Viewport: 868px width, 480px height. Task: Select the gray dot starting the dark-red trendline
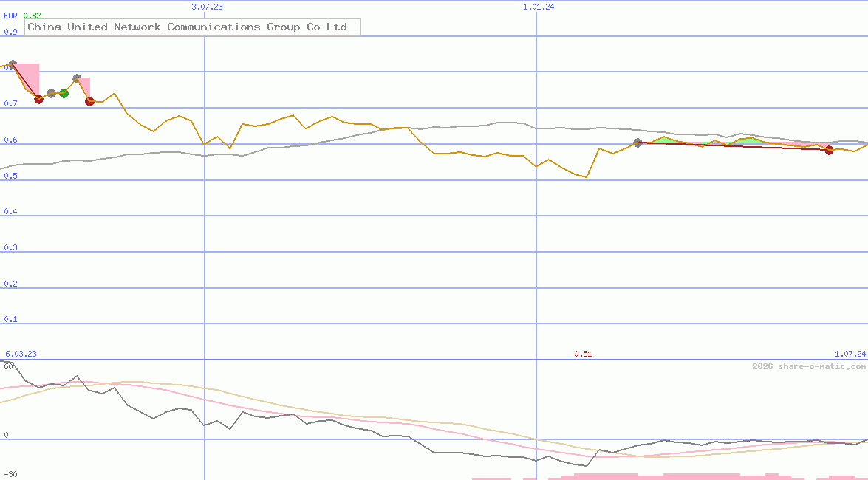pos(638,143)
